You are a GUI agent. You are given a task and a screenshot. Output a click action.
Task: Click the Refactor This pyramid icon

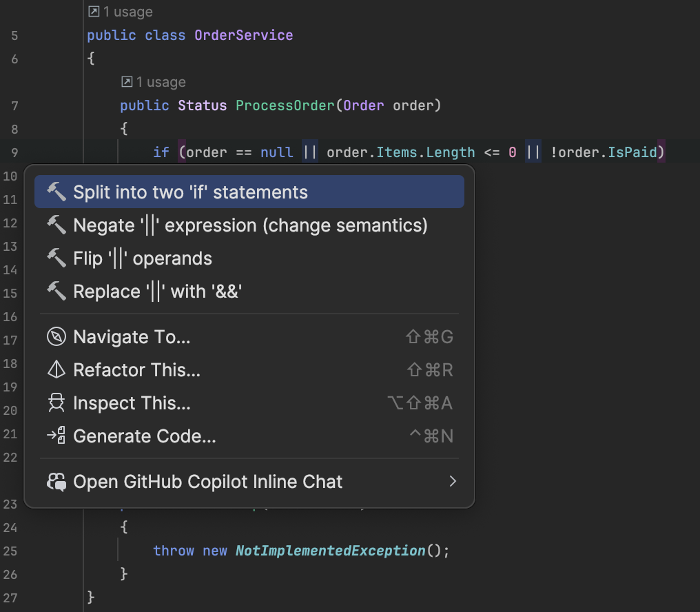[56, 370]
